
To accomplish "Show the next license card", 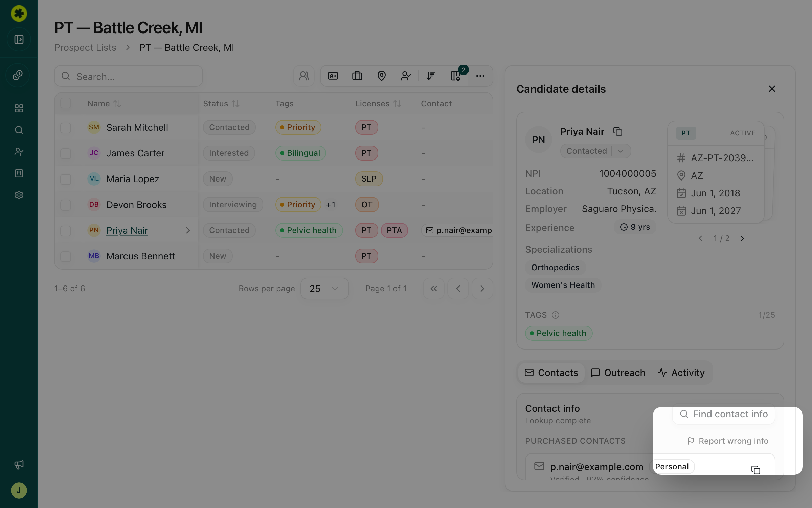I will [742, 238].
